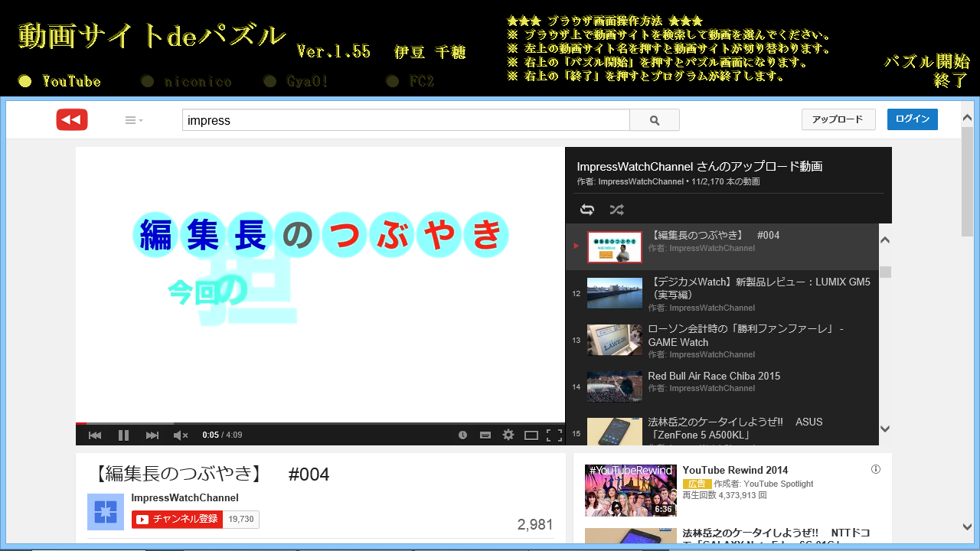Open the player settings gear

click(508, 435)
